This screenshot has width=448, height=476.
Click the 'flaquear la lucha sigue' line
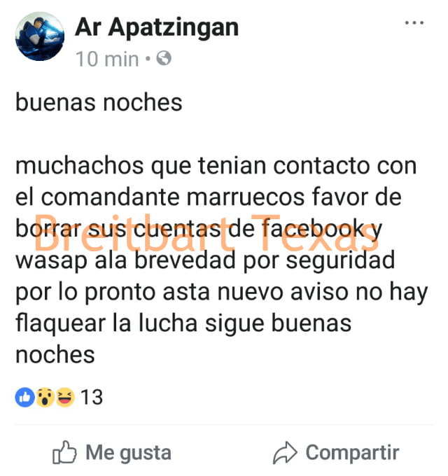pyautogui.click(x=183, y=324)
